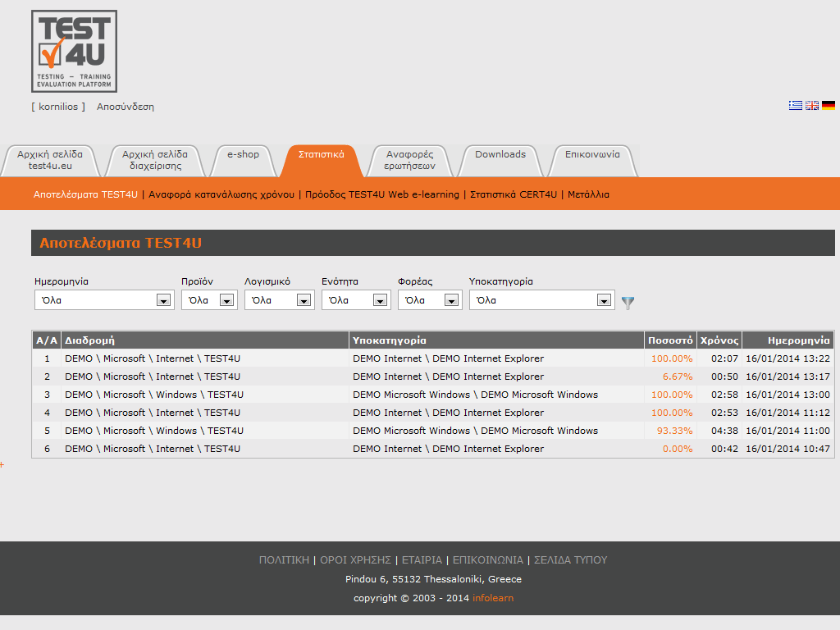840x630 pixels.
Task: Open the Προϊόν dropdown
Action: [209, 300]
